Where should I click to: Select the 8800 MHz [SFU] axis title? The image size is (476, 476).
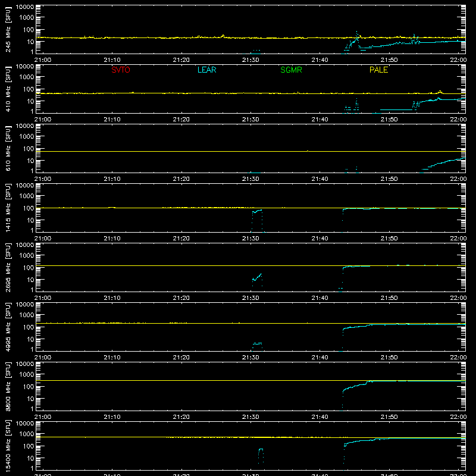tap(8, 386)
